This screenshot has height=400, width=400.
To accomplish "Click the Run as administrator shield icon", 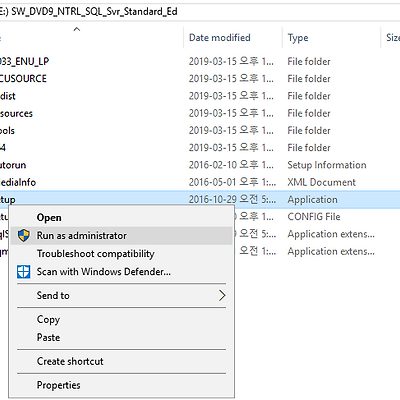I will (x=24, y=236).
